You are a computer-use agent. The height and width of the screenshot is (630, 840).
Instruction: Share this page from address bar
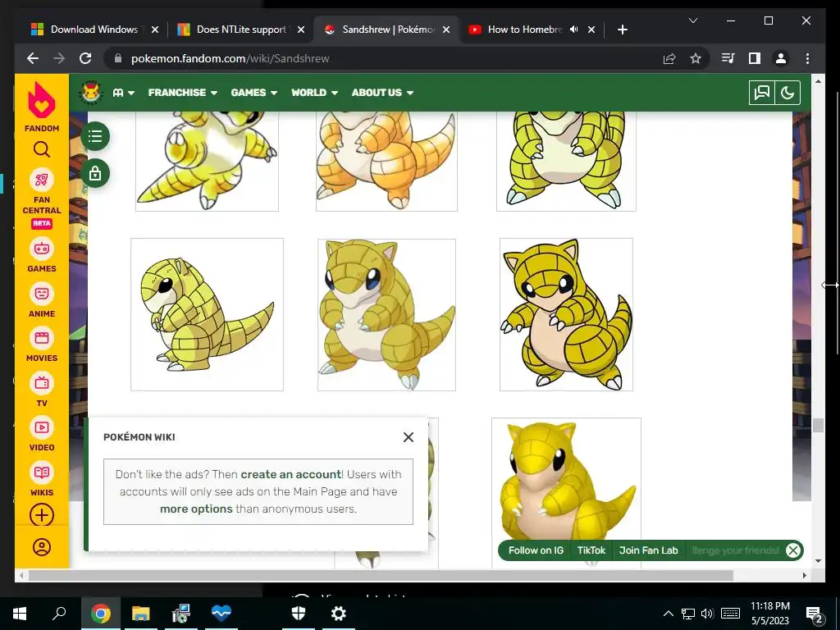click(669, 58)
